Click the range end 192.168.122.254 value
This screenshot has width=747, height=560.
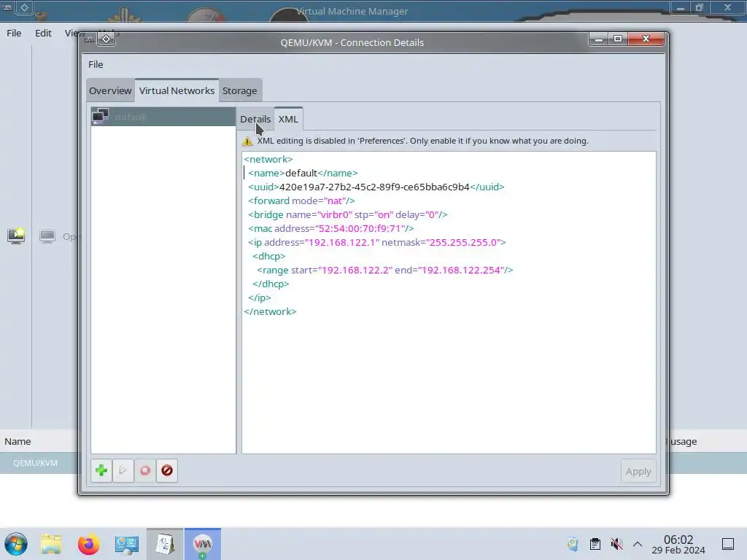tap(461, 270)
